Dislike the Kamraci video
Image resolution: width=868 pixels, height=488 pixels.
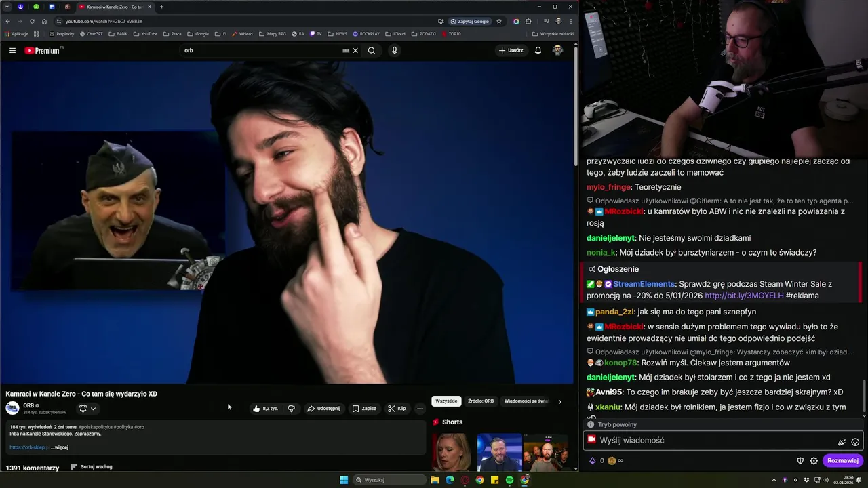pyautogui.click(x=291, y=409)
